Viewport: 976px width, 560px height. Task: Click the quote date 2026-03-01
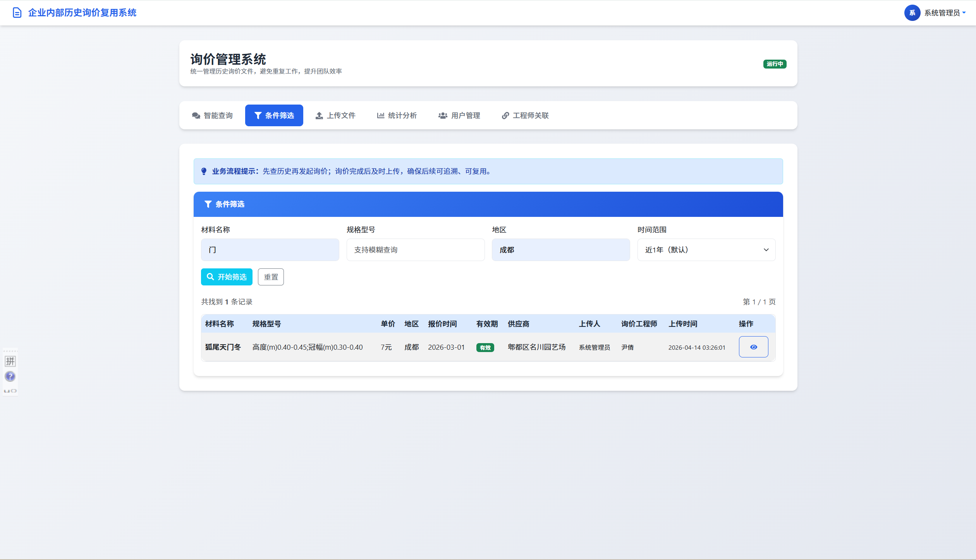pyautogui.click(x=446, y=347)
